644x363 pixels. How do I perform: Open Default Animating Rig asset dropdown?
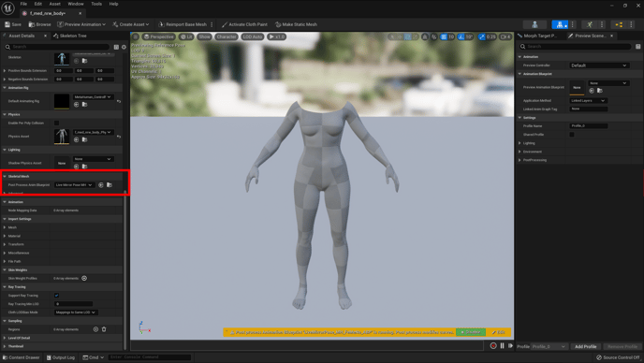pos(93,97)
